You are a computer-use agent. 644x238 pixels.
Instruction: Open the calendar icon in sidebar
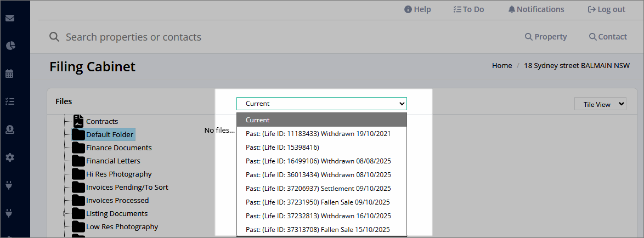(10, 73)
